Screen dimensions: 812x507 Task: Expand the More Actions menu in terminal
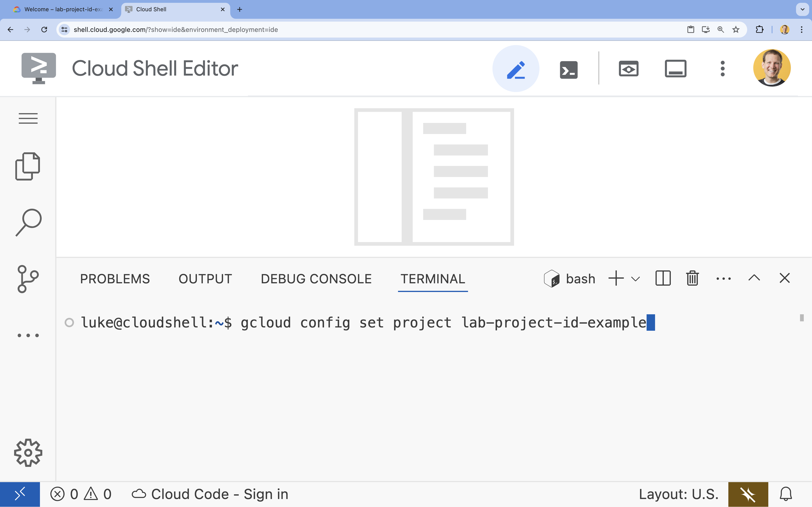coord(724,278)
